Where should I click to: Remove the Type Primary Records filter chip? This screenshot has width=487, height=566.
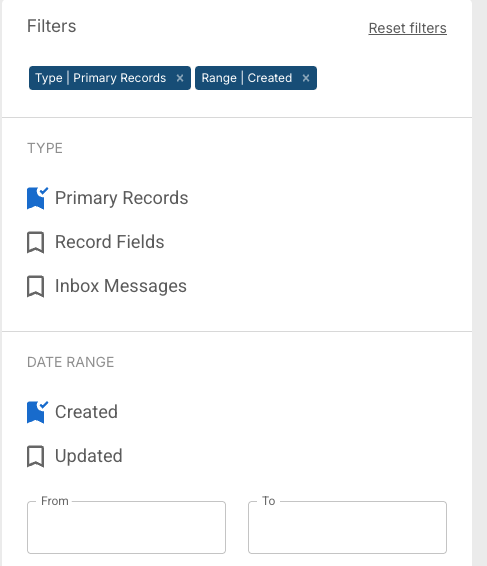180,78
